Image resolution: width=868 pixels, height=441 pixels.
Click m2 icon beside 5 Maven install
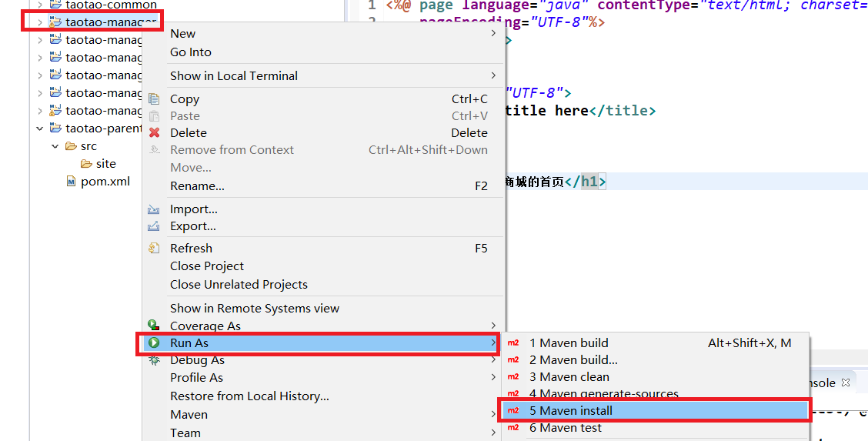point(513,410)
